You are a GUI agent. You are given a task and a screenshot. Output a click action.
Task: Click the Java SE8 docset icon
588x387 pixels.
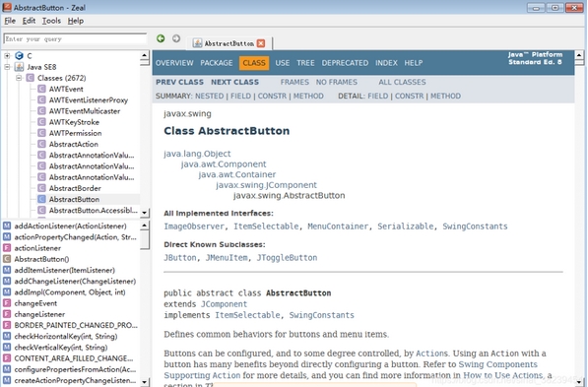click(19, 67)
